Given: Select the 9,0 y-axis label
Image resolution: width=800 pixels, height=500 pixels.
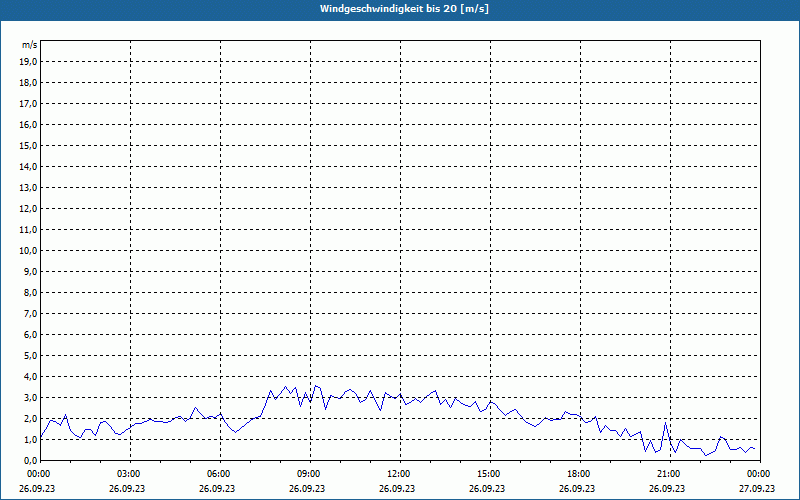Looking at the screenshot, I should pos(30,271).
